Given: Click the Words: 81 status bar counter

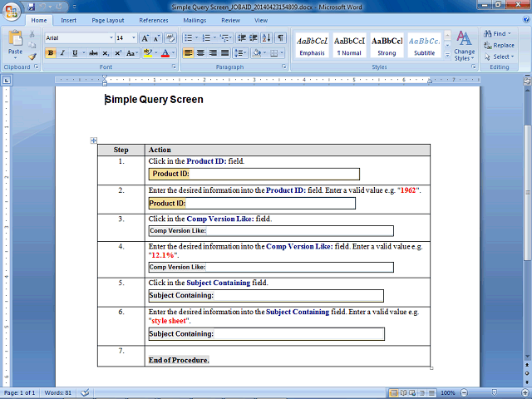Looking at the screenshot, I should (x=58, y=393).
